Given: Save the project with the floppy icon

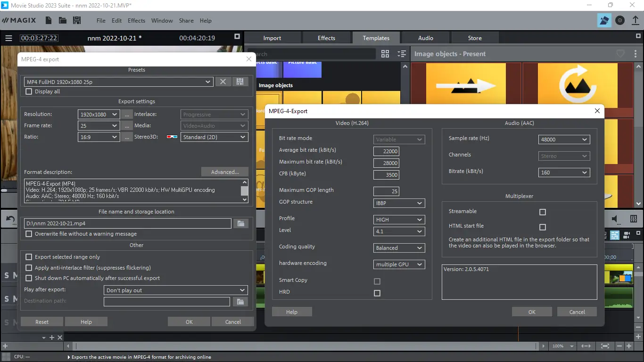Looking at the screenshot, I should (77, 20).
